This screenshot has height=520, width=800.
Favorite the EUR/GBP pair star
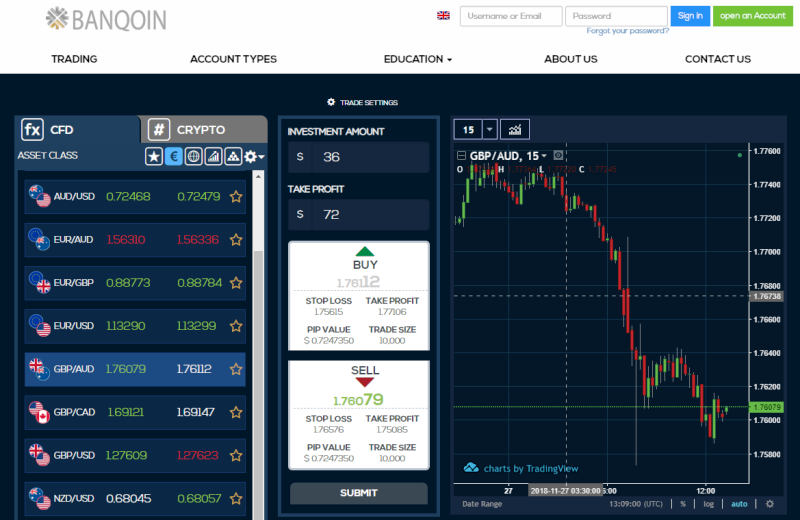pos(236,283)
